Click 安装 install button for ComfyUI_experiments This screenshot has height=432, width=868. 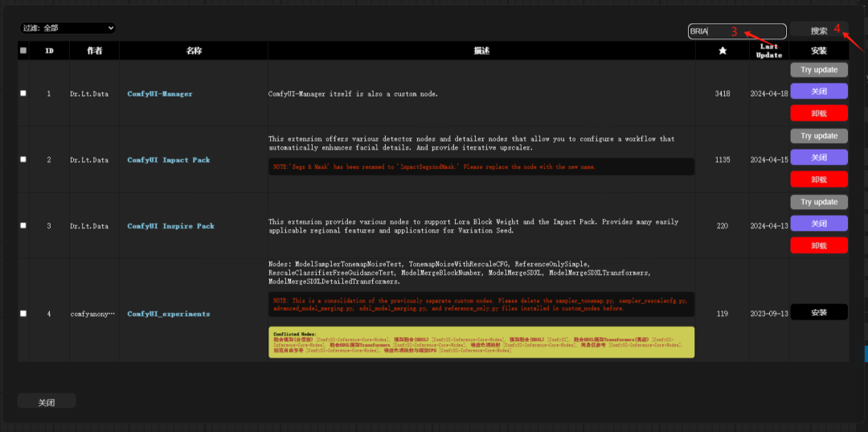[819, 312]
